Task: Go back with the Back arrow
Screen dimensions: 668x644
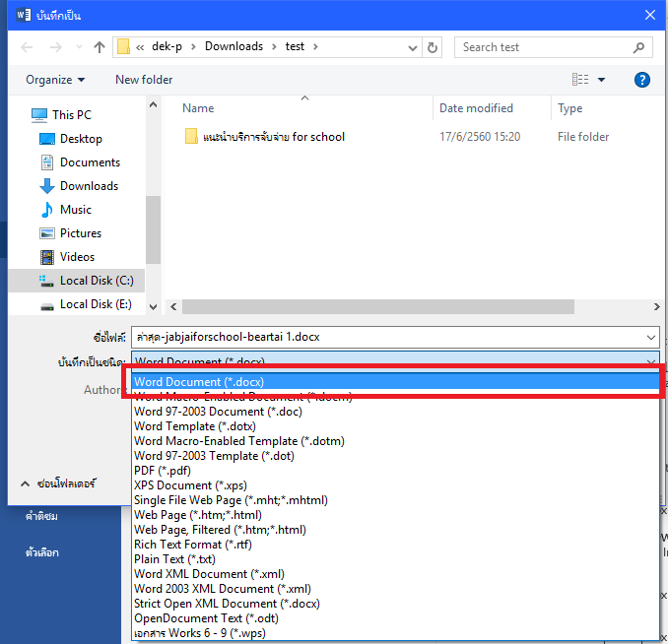Action: [27, 47]
